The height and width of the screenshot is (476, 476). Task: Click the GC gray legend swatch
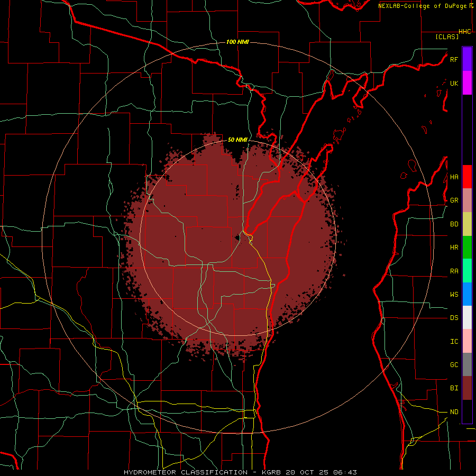tap(467, 364)
